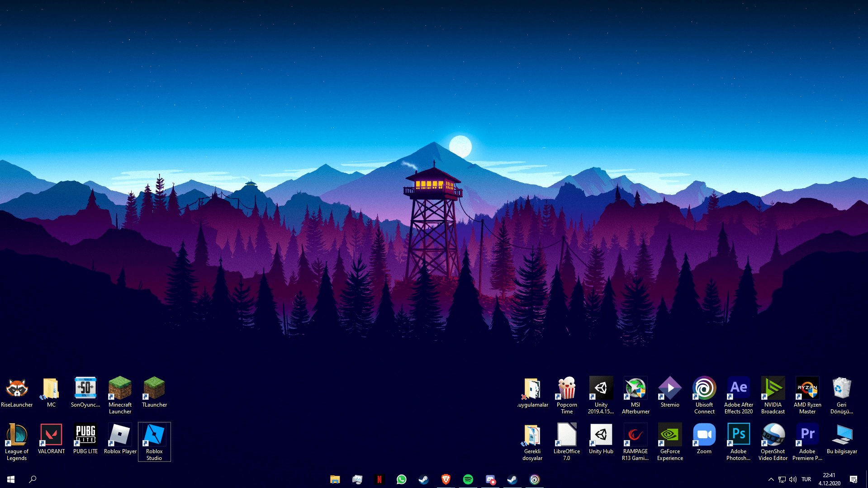Show hidden system tray icons
The width and height of the screenshot is (868, 488).
tap(771, 479)
